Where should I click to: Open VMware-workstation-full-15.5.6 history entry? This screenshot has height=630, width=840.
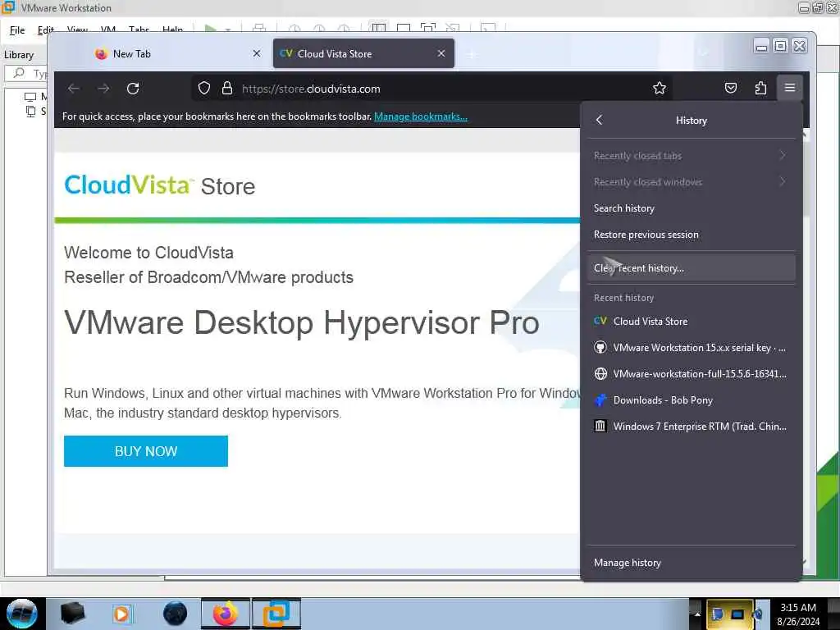coord(691,374)
